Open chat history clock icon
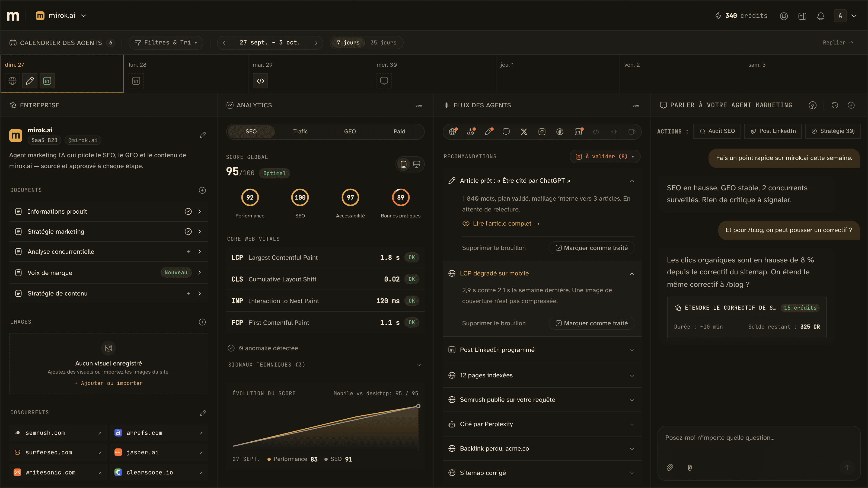Viewport: 868px width, 488px height. (x=835, y=105)
